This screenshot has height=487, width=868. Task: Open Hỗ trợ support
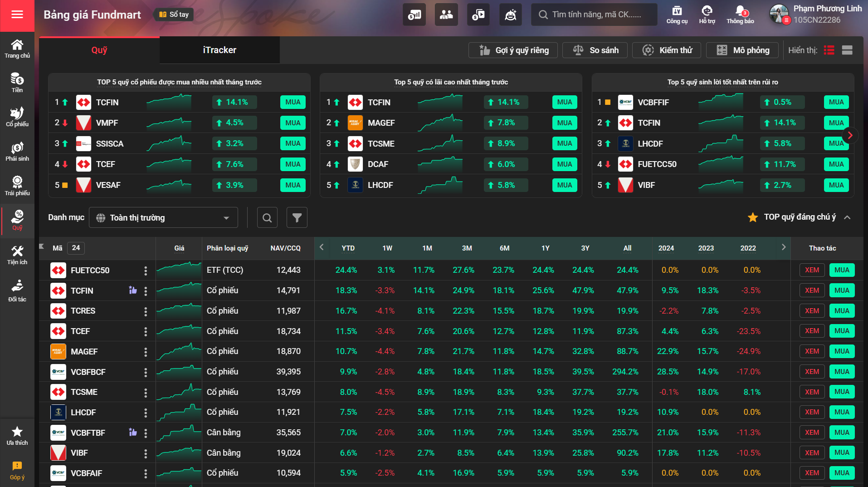707,15
